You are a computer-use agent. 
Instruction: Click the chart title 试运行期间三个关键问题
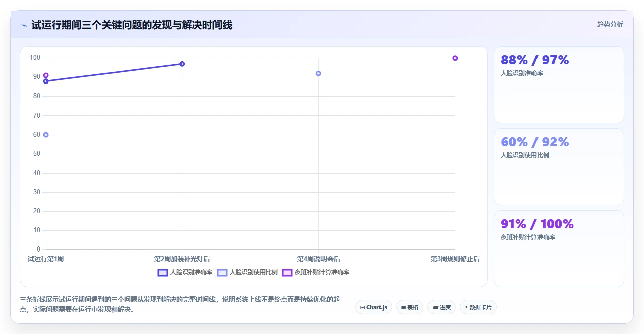pyautogui.click(x=132, y=25)
